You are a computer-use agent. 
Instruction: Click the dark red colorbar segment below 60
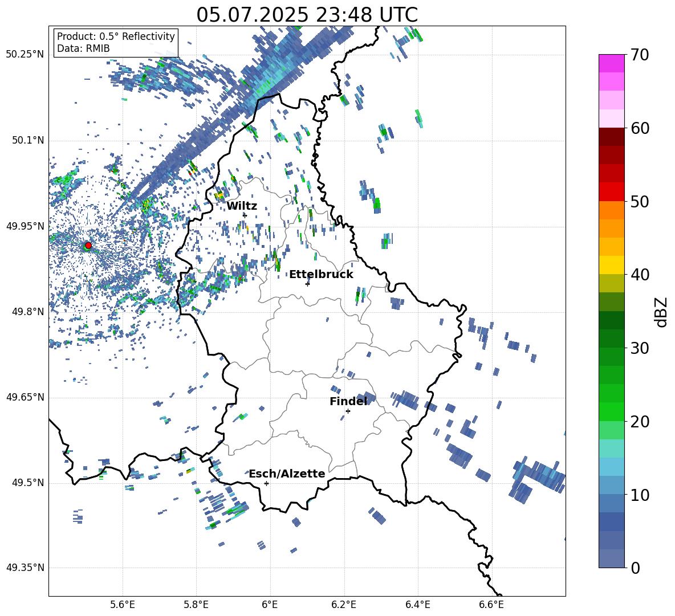pos(612,137)
